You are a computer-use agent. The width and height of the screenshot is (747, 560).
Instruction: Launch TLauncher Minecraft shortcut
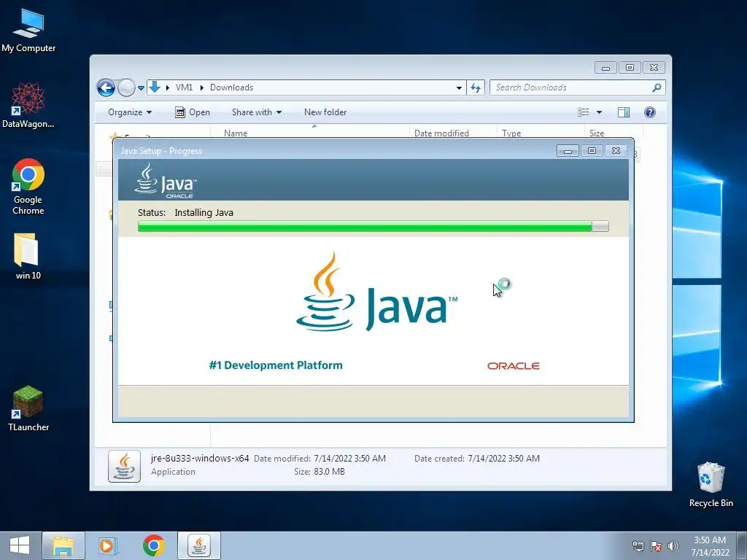click(x=28, y=408)
